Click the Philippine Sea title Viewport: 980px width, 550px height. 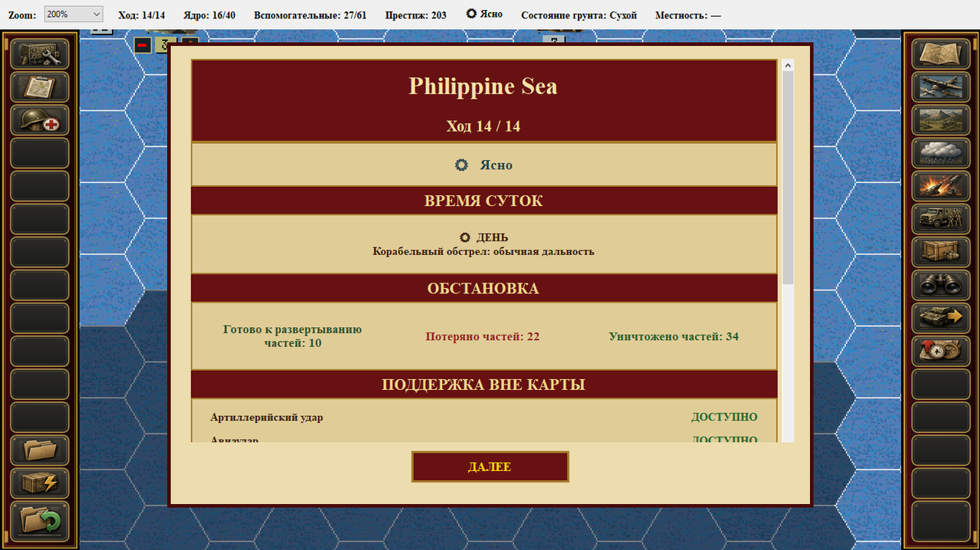pos(483,86)
